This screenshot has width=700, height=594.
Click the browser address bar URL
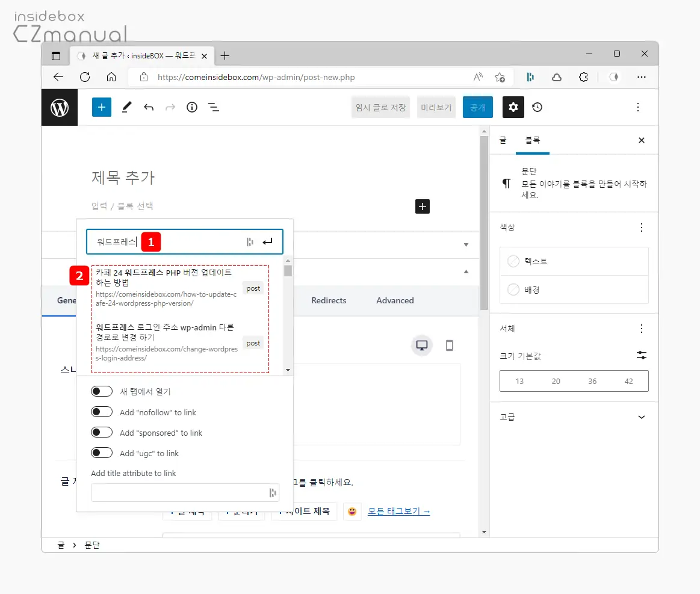(256, 77)
